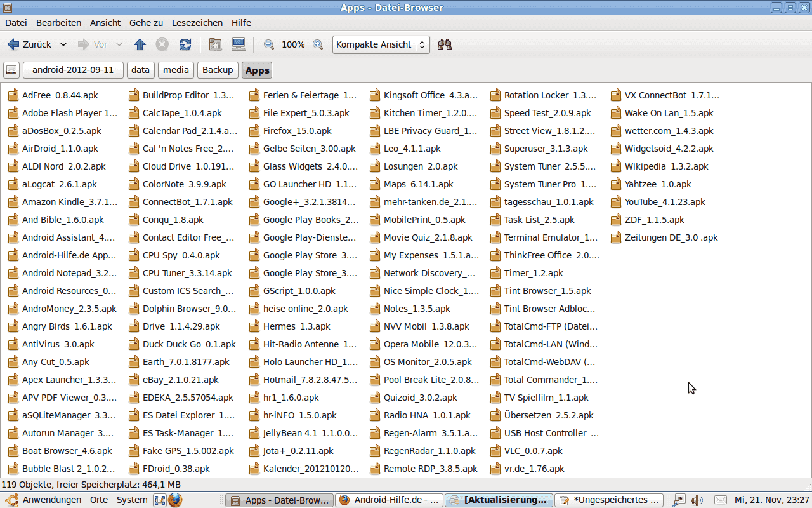The image size is (812, 508).
Task: Open the System panel menu
Action: tap(132, 500)
